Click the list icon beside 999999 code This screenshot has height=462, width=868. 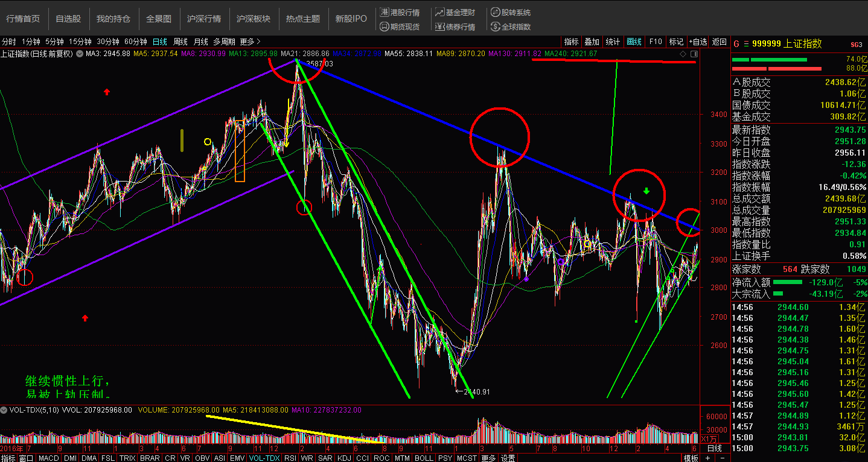pos(746,43)
